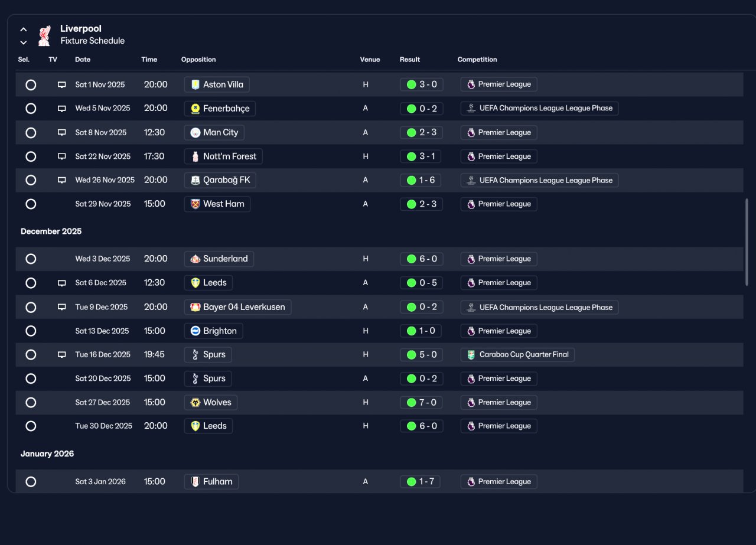Click the Competition column header
The image size is (756, 545).
477,60
